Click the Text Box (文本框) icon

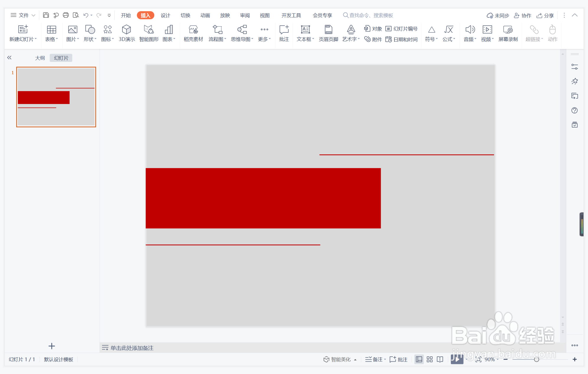[x=305, y=29]
